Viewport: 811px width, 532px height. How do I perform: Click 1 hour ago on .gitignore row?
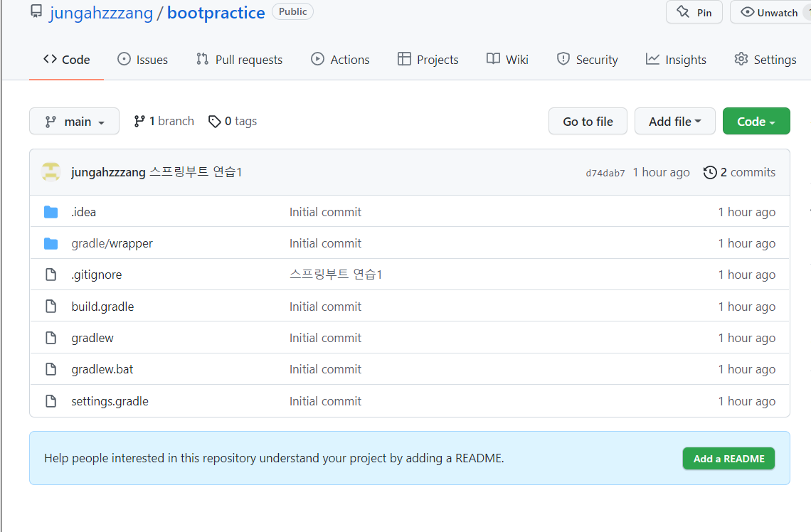pos(747,275)
